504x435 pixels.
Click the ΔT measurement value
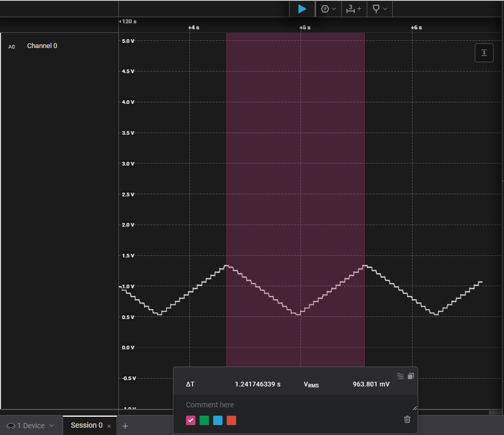pyautogui.click(x=257, y=384)
